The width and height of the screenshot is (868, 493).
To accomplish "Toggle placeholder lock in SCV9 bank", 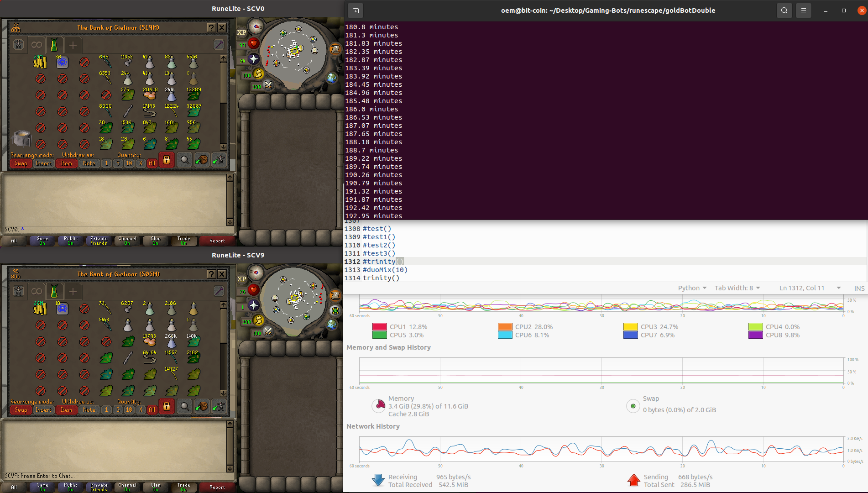I will coord(167,406).
